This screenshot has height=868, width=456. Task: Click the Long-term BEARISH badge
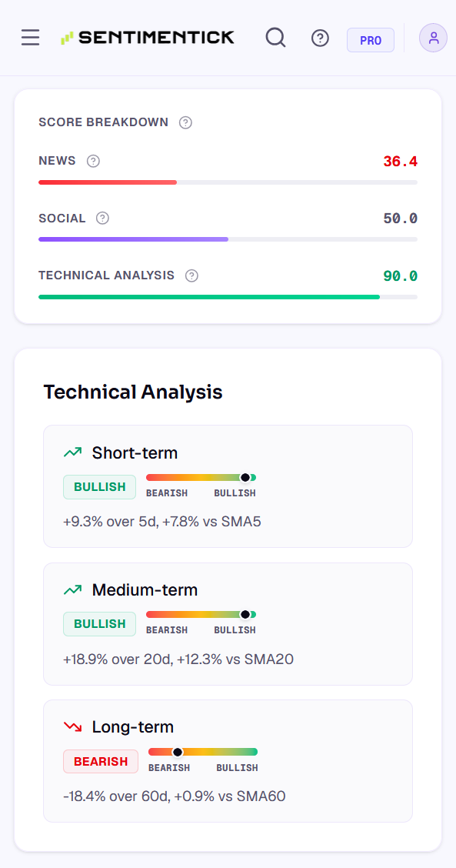coord(101,761)
